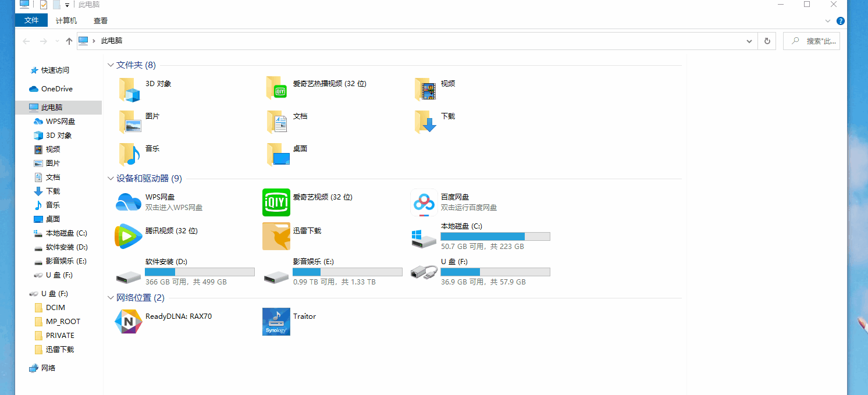The height and width of the screenshot is (395, 868).
Task: Click the 本地磁盘 (C:) usage bar
Action: click(495, 236)
